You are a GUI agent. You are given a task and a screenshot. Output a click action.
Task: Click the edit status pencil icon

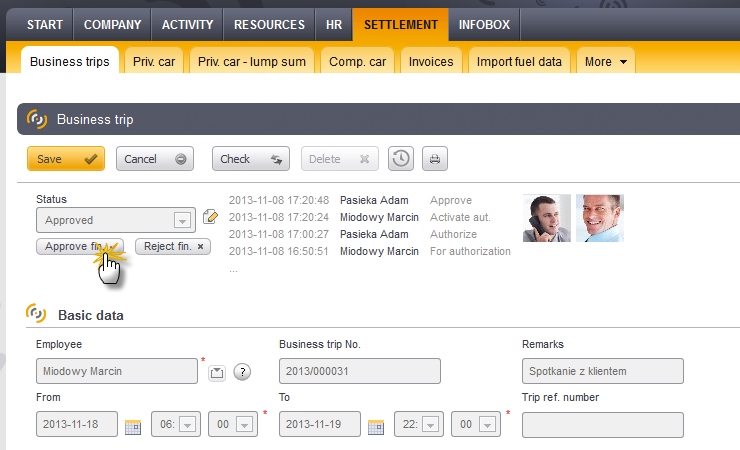tap(210, 217)
